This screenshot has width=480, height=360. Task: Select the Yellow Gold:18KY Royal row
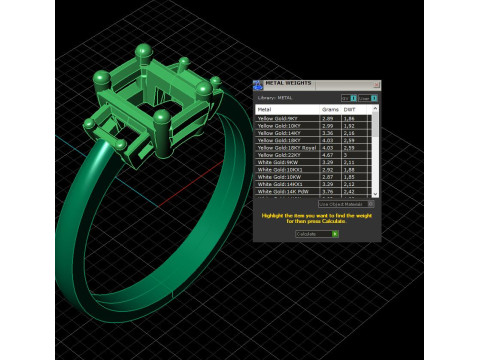coord(313,148)
